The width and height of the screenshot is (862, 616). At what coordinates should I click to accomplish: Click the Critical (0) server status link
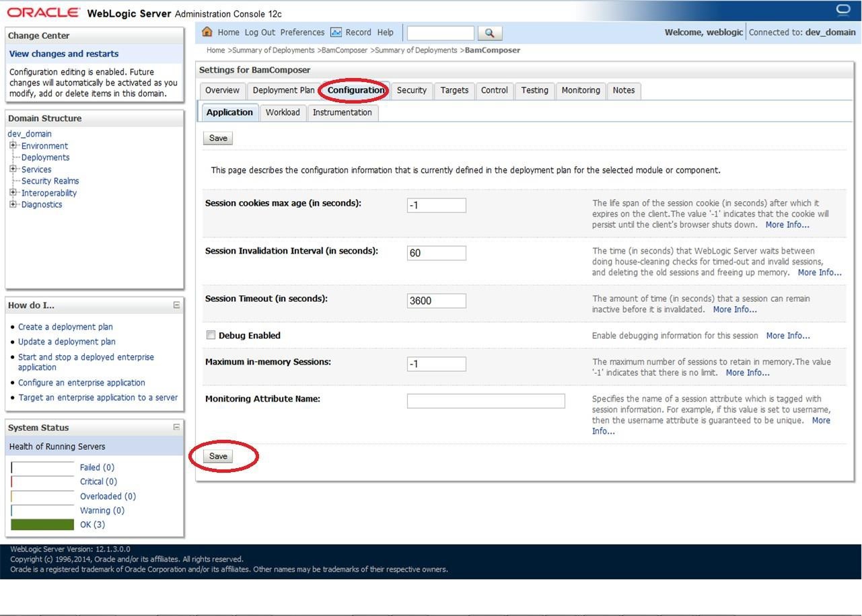98,482
